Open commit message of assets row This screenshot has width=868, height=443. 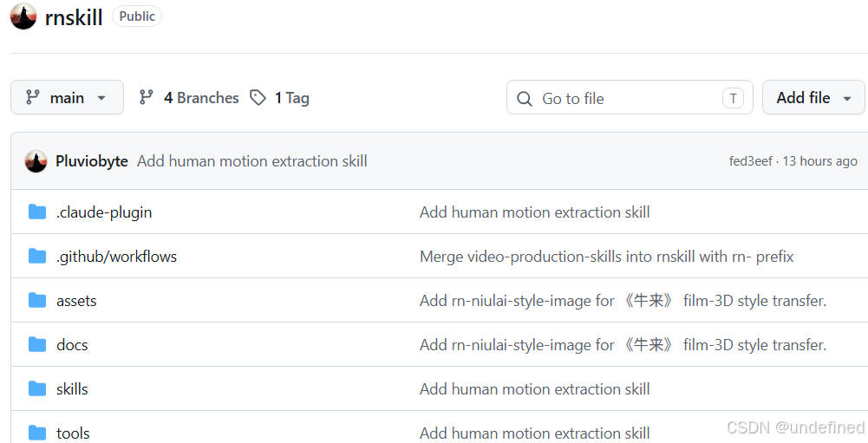623,301
